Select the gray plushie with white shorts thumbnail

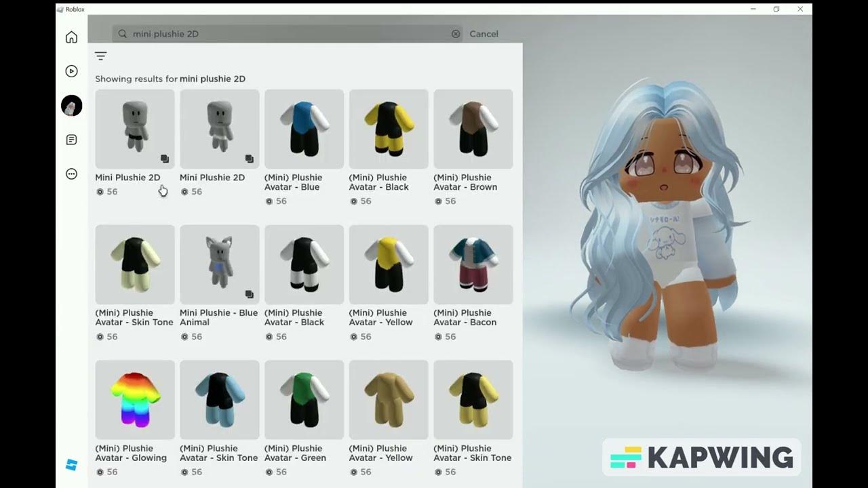coord(219,129)
